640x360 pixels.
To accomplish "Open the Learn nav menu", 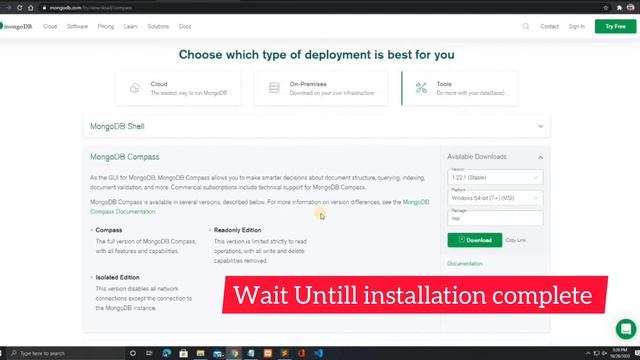I will pos(131,27).
